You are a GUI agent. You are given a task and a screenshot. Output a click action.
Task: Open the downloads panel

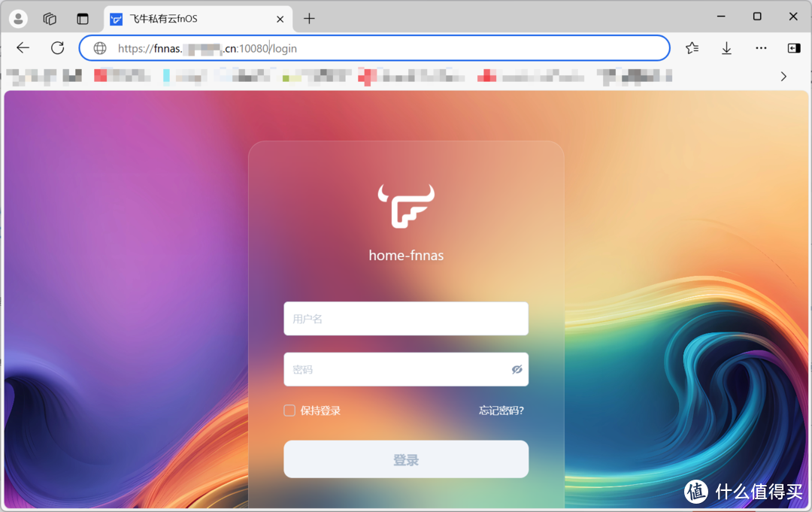click(726, 48)
